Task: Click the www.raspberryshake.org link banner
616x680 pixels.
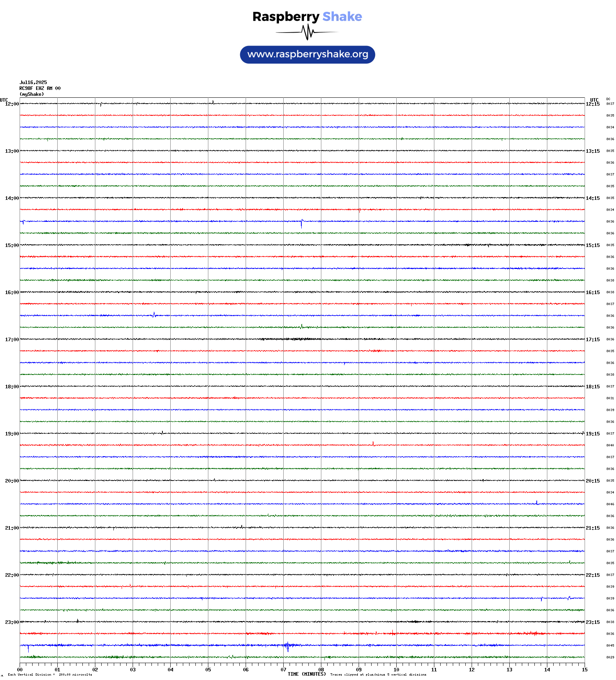Action: click(x=308, y=55)
